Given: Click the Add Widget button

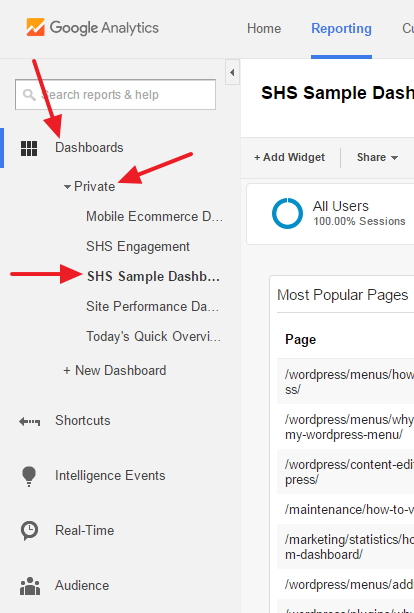Looking at the screenshot, I should click(289, 157).
